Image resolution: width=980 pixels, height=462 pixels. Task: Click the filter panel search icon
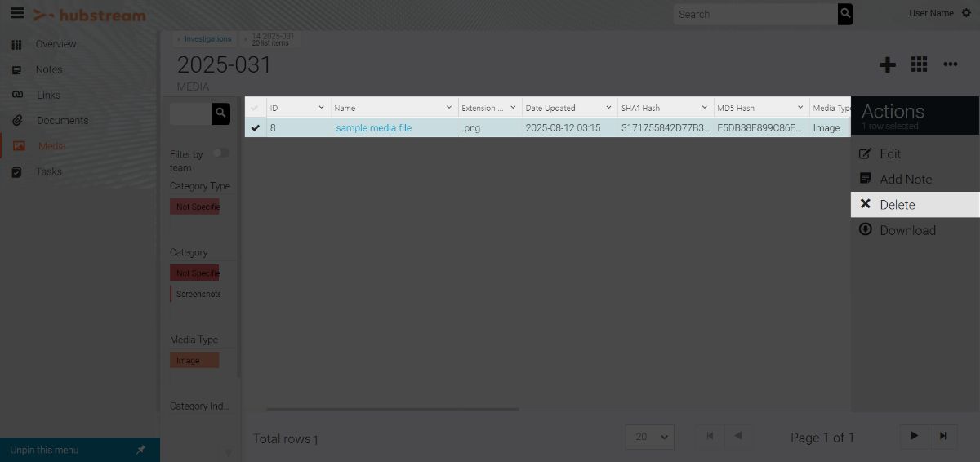click(220, 114)
